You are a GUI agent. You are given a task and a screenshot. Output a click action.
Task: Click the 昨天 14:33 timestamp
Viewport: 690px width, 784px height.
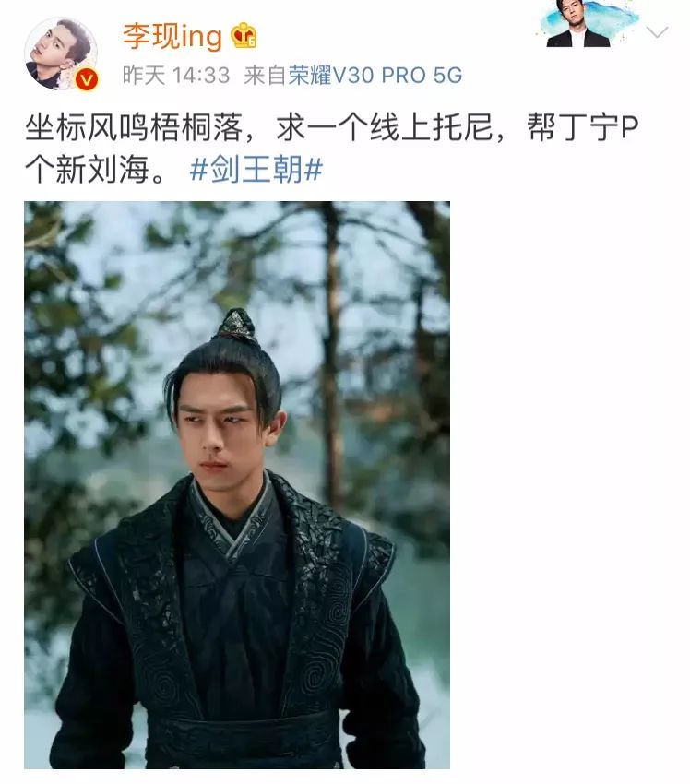(x=176, y=76)
